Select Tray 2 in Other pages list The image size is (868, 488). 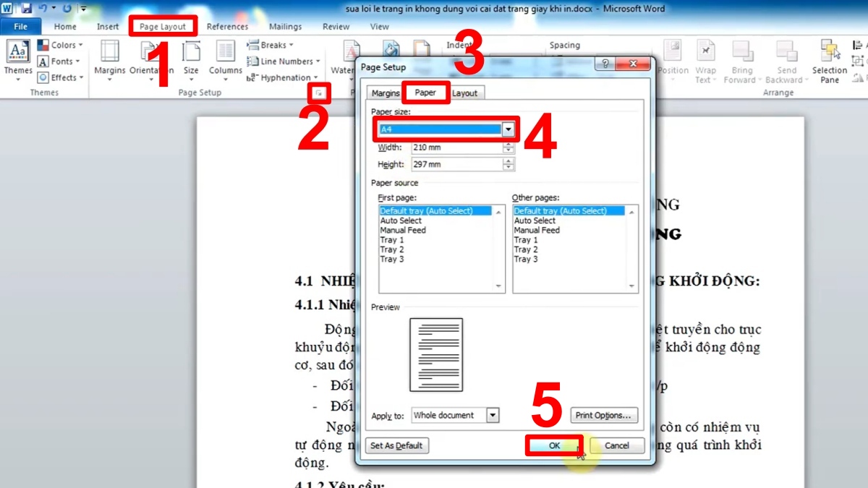pos(526,249)
